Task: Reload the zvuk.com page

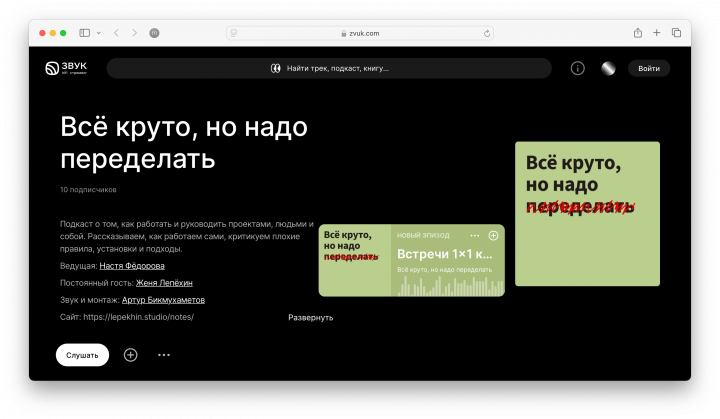Action: point(487,33)
